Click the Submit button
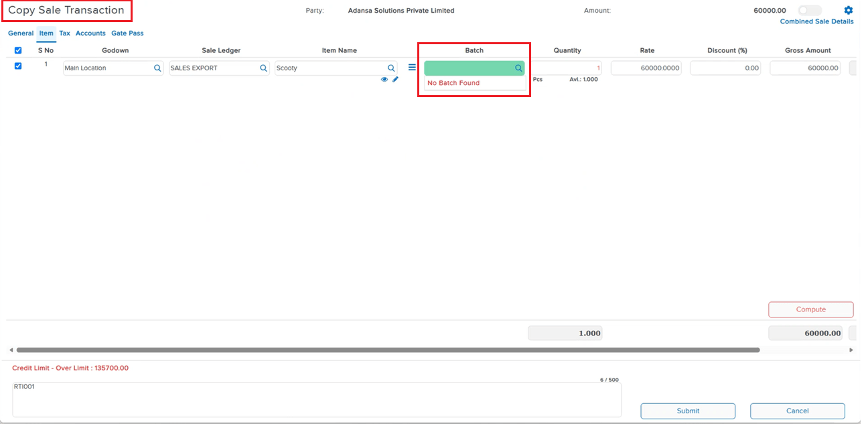868x424 pixels. tap(688, 411)
